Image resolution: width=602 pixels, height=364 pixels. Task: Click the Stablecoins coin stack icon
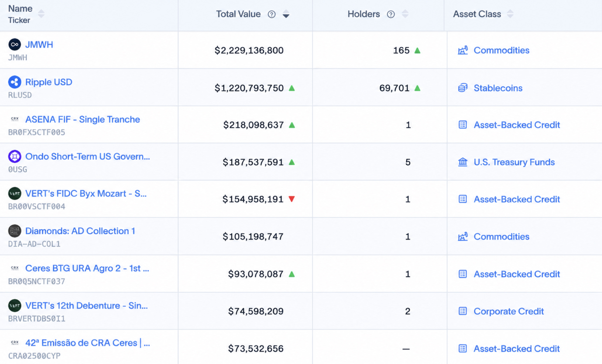click(x=463, y=88)
